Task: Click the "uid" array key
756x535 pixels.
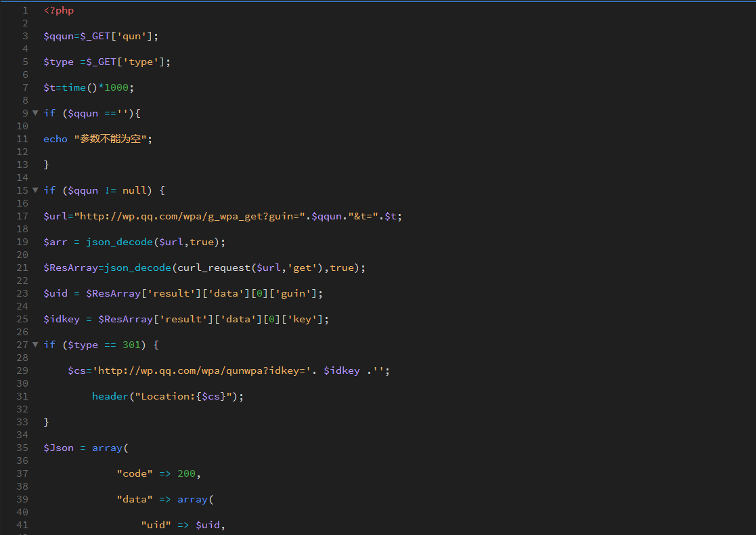Action: coord(156,525)
